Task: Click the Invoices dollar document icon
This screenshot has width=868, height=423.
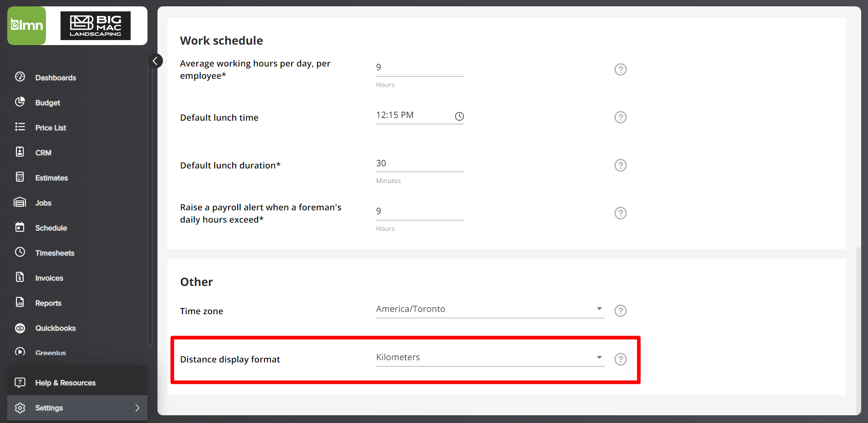Action: click(20, 277)
